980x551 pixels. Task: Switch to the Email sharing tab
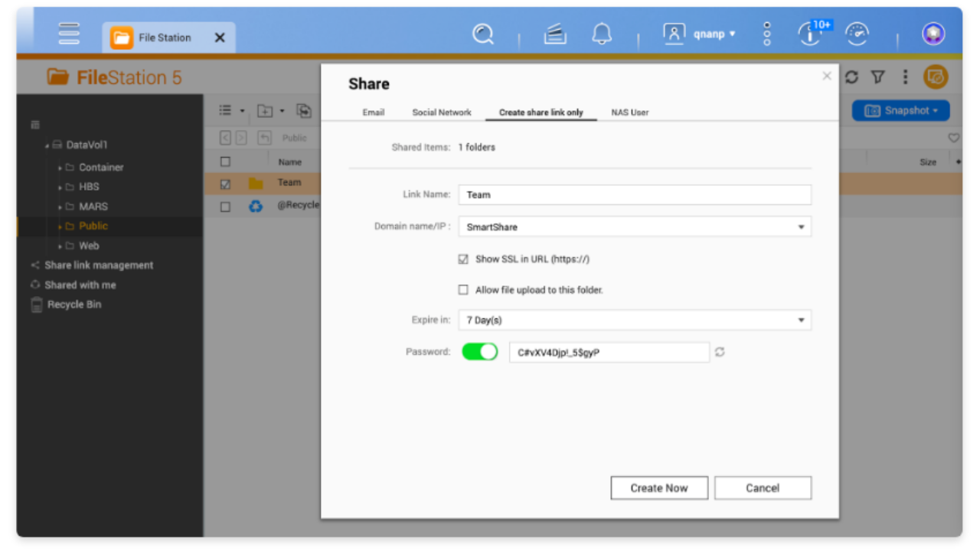(373, 112)
